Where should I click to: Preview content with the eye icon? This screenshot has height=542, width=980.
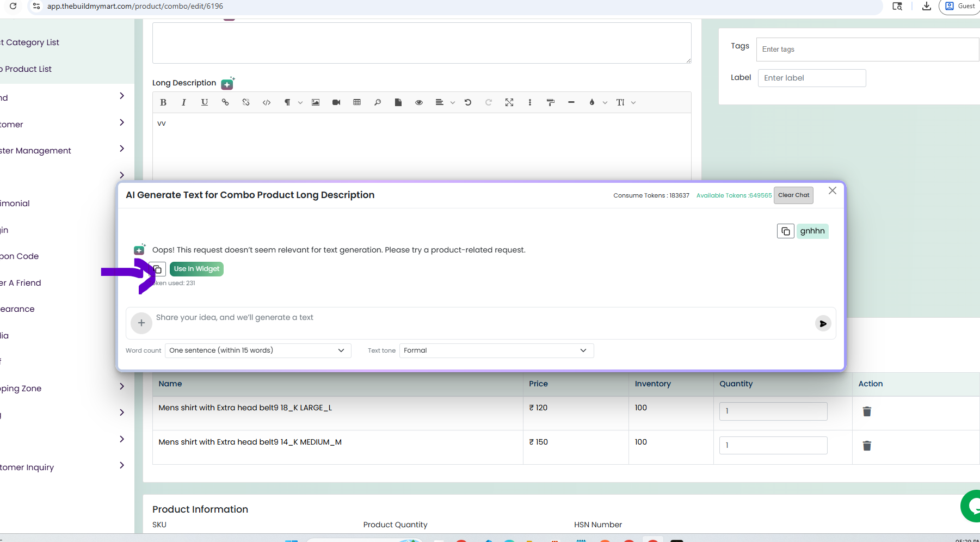pos(419,102)
